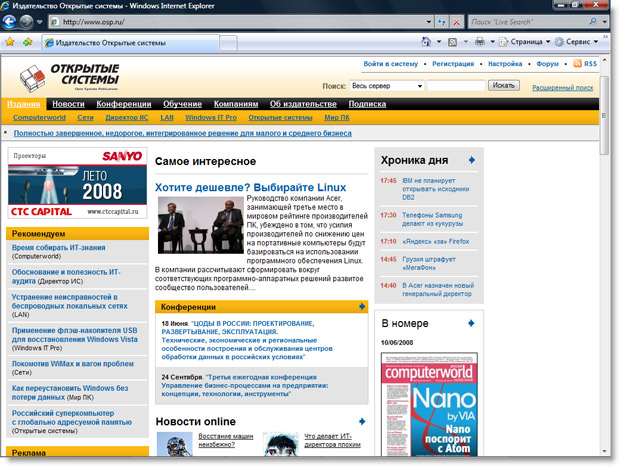This screenshot has height=467, width=620.
Task: Click the Искать button
Action: click(503, 85)
